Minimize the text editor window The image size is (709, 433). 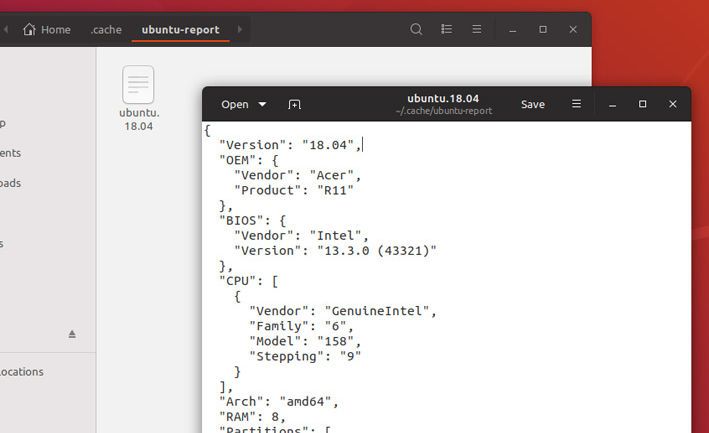tap(612, 105)
